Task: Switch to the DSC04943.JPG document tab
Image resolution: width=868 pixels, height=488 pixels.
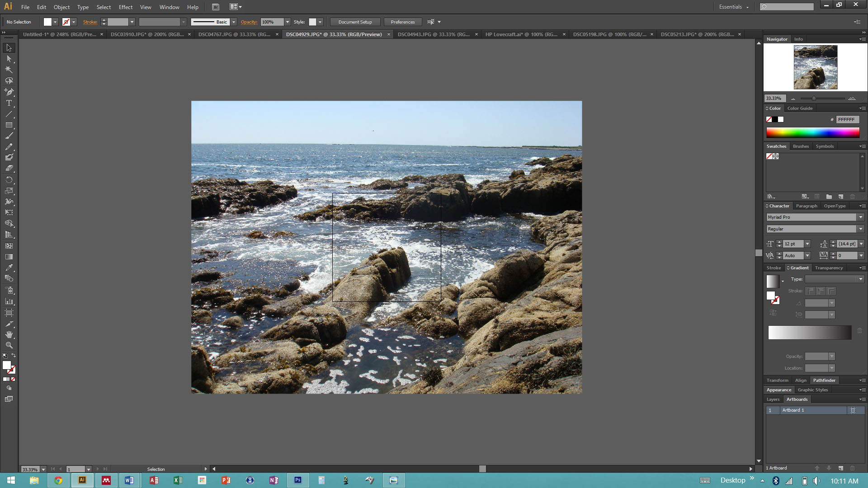Action: coord(433,34)
